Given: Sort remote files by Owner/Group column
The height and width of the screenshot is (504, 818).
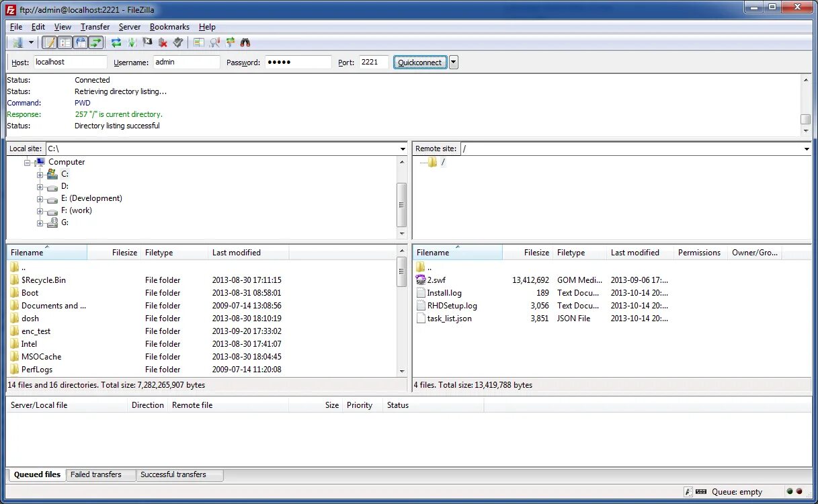Looking at the screenshot, I should click(x=754, y=253).
